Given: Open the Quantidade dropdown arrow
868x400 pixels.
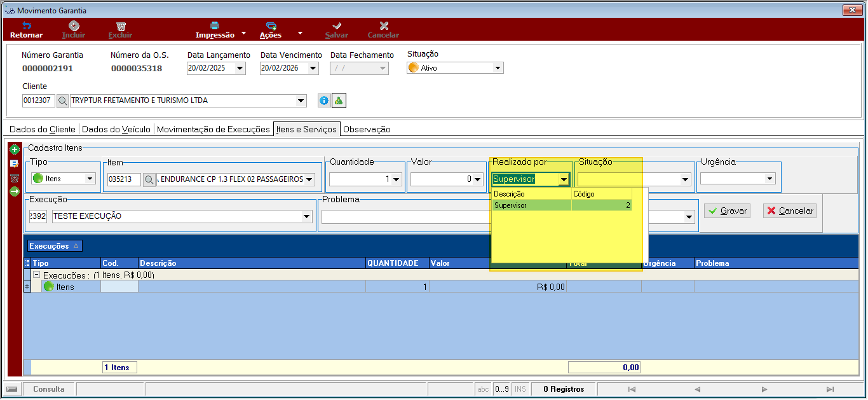Looking at the screenshot, I should [x=397, y=179].
